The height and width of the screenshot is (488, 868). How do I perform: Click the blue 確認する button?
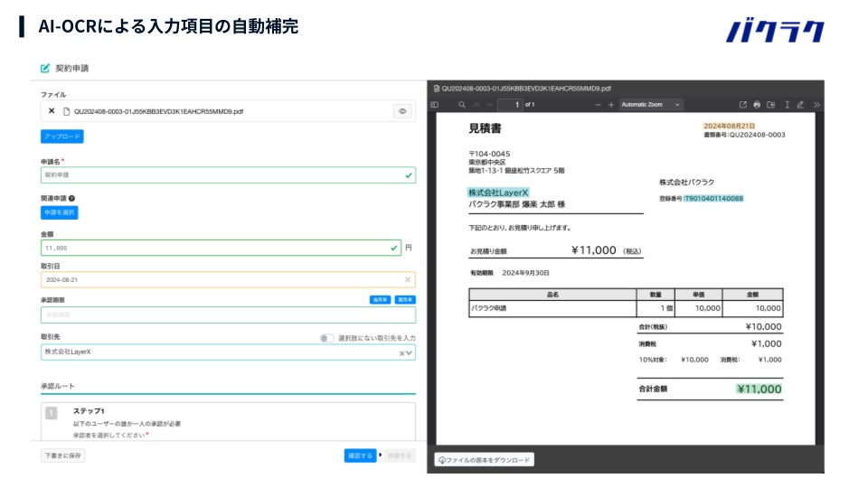tap(360, 455)
